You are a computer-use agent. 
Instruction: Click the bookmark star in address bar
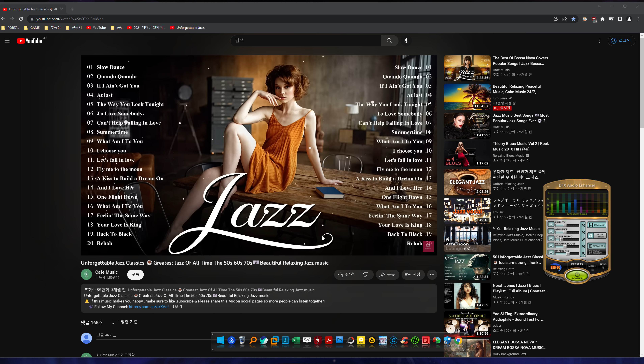pyautogui.click(x=573, y=19)
